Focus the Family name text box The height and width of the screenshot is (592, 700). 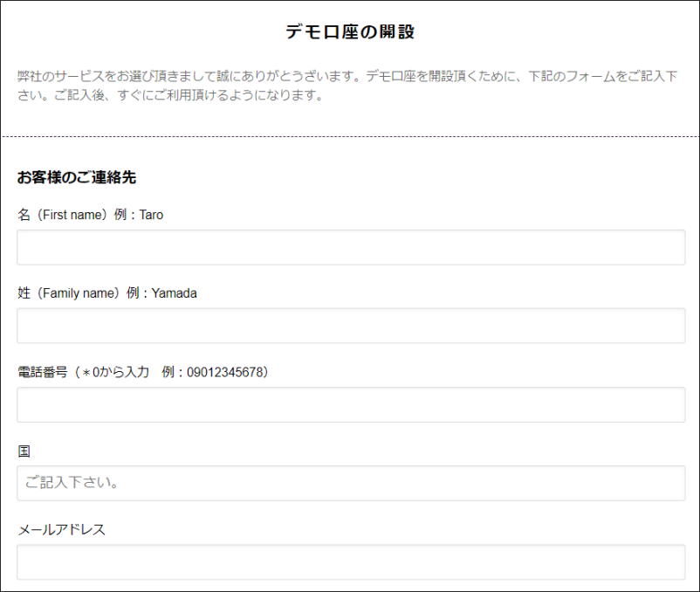click(x=350, y=326)
